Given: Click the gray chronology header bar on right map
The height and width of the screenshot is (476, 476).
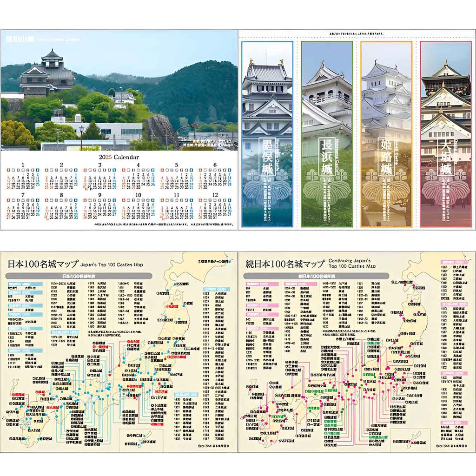Looking at the screenshot, I should pyautogui.click(x=316, y=276).
